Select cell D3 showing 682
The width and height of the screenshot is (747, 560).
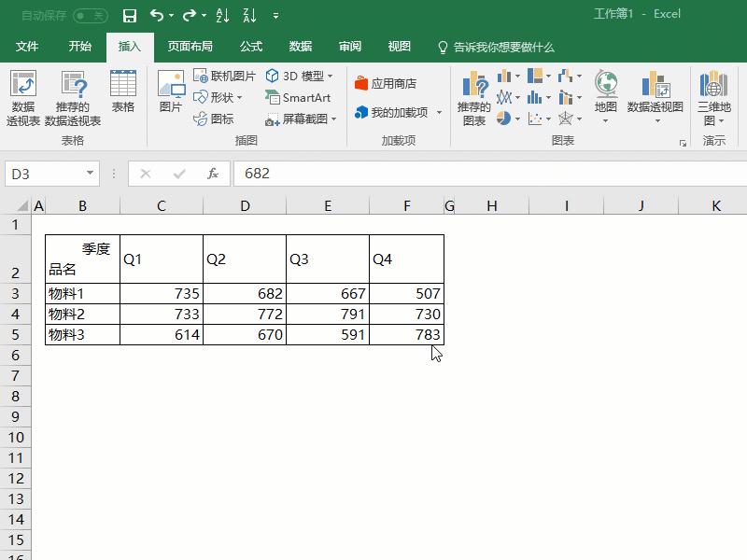point(244,293)
